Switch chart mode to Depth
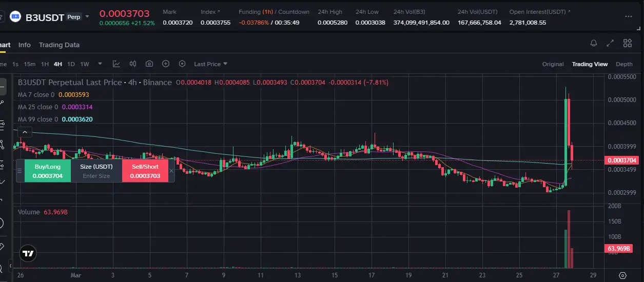Image resolution: width=644 pixels, height=282 pixels. 624,64
